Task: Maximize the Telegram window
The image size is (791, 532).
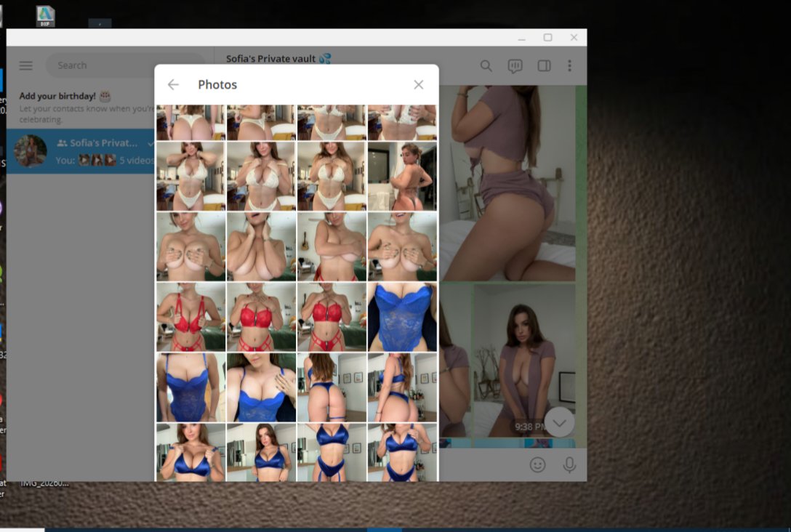Action: [x=548, y=38]
